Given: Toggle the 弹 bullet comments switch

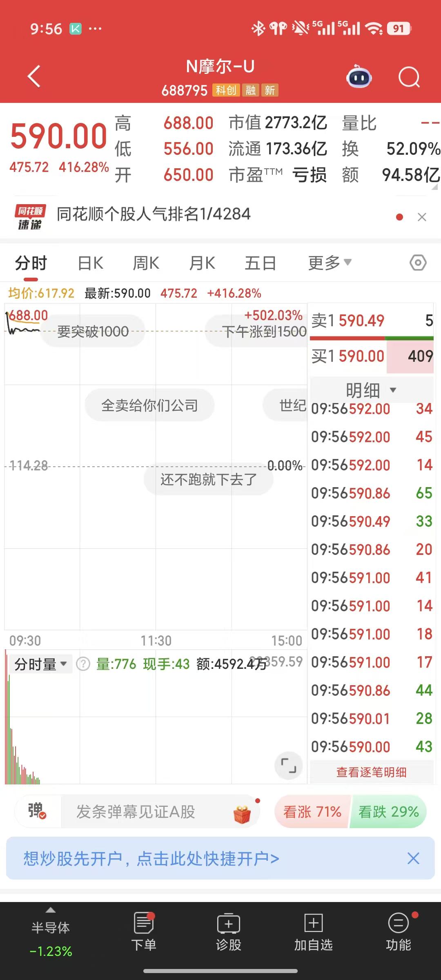Looking at the screenshot, I should pos(37,811).
